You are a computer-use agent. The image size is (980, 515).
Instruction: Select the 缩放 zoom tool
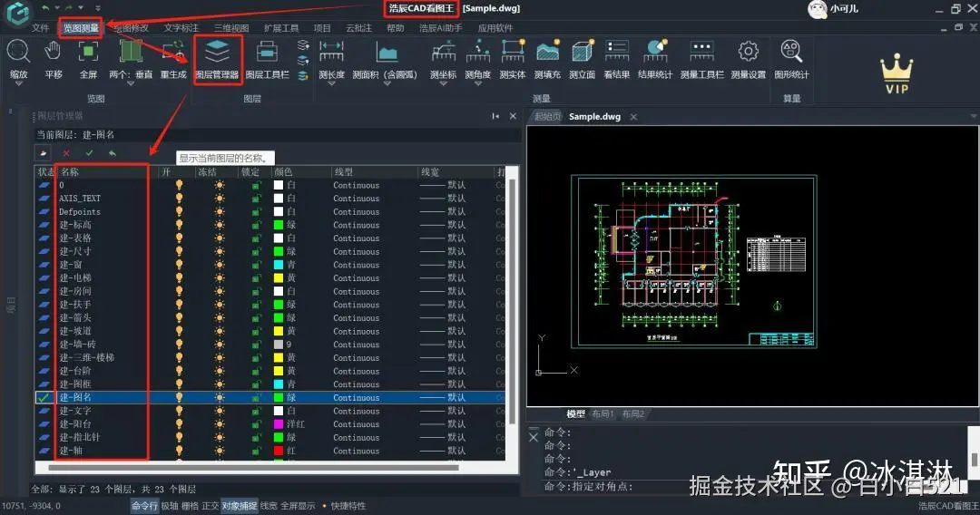pos(18,59)
